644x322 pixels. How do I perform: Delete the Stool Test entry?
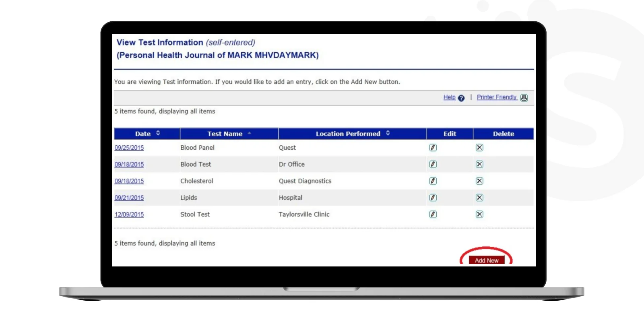tap(479, 215)
